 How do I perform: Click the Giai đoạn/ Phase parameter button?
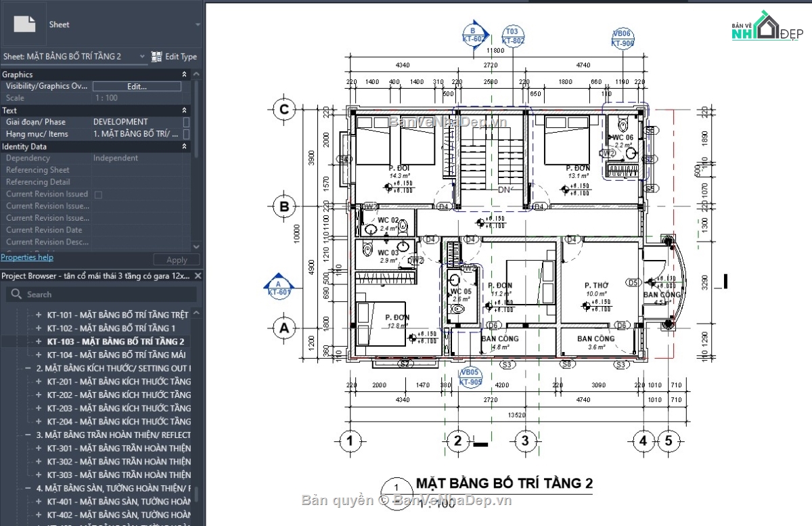pyautogui.click(x=187, y=122)
